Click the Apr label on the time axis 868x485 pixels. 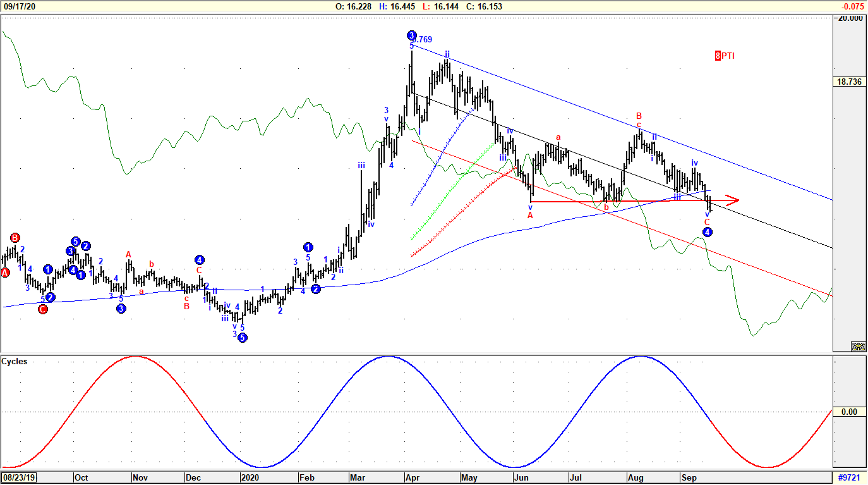coord(413,477)
